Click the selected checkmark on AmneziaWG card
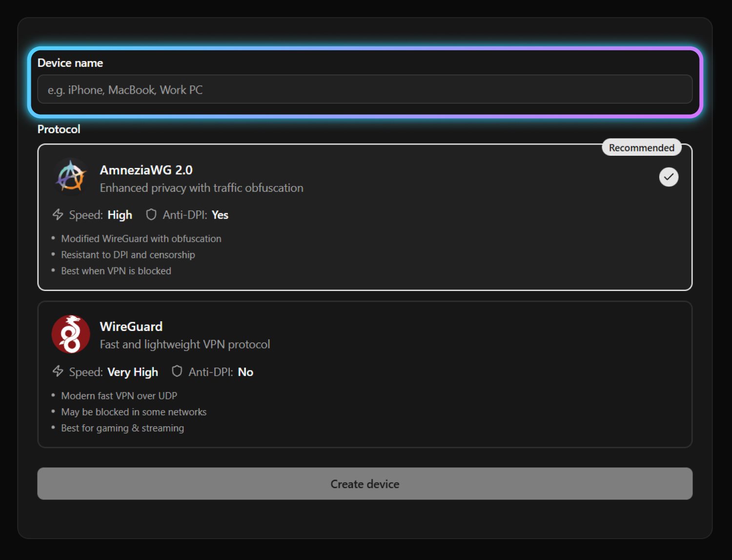The image size is (732, 560). (x=669, y=177)
